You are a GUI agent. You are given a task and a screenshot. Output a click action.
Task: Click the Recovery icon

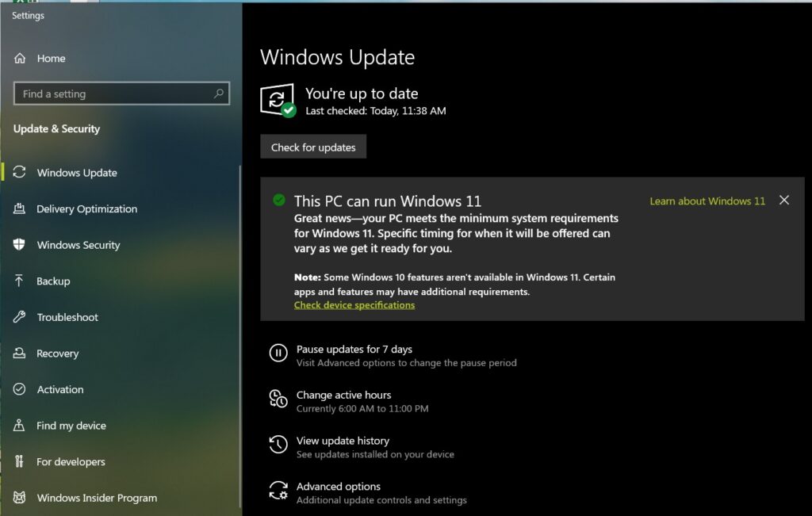[x=19, y=353]
